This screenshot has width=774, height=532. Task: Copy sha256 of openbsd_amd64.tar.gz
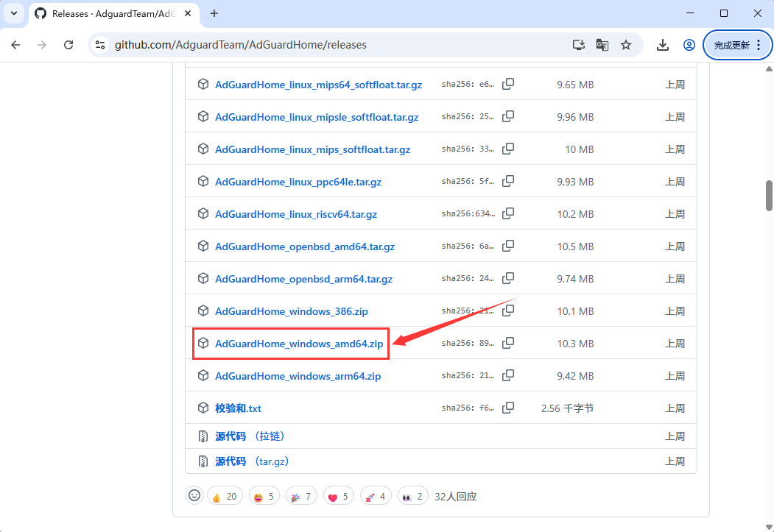pyautogui.click(x=508, y=246)
